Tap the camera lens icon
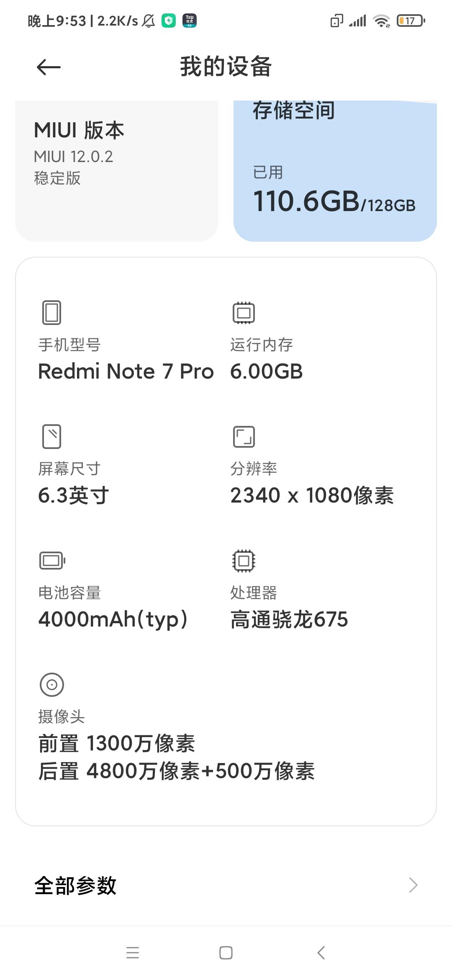 (x=51, y=685)
